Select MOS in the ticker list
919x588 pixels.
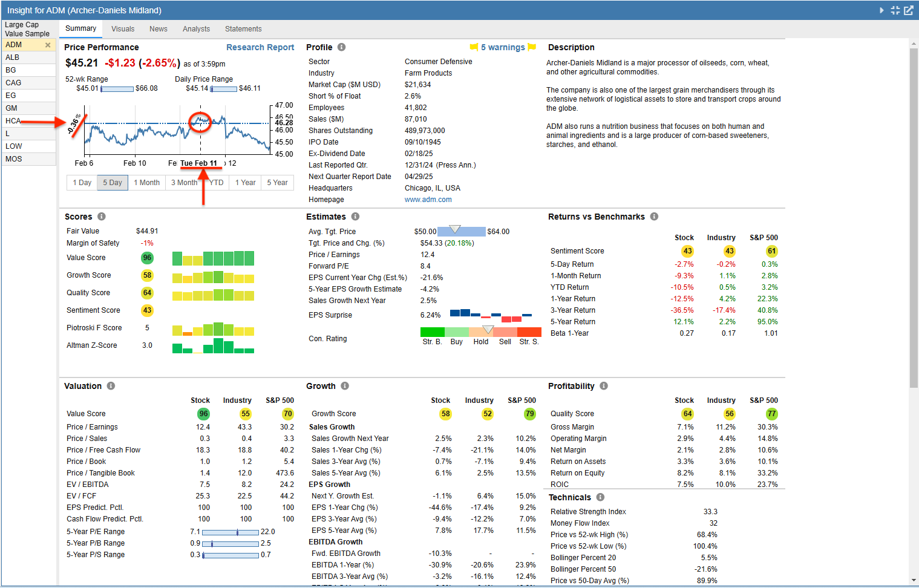coord(29,159)
